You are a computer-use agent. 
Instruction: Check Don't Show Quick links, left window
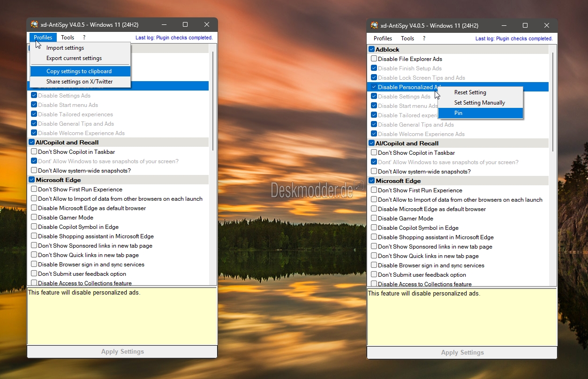(34, 255)
